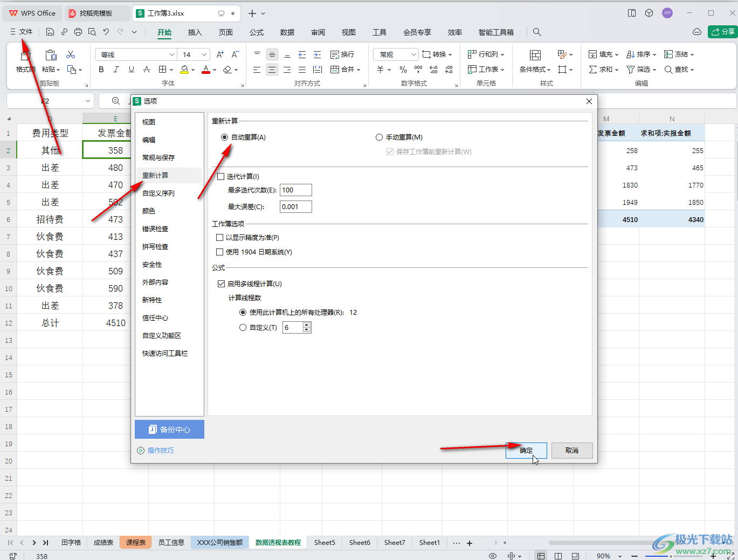This screenshot has width=738, height=560.
Task: Open the 文件 File menu
Action: [22, 32]
